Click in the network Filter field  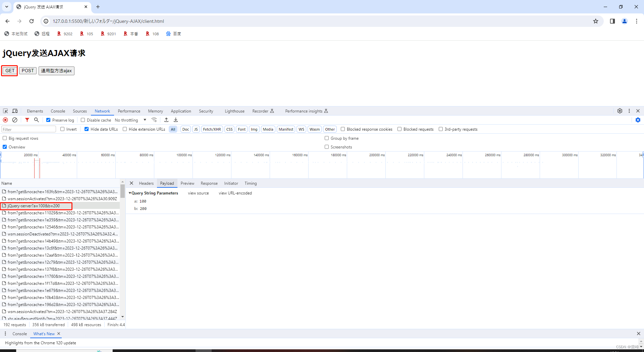click(29, 129)
